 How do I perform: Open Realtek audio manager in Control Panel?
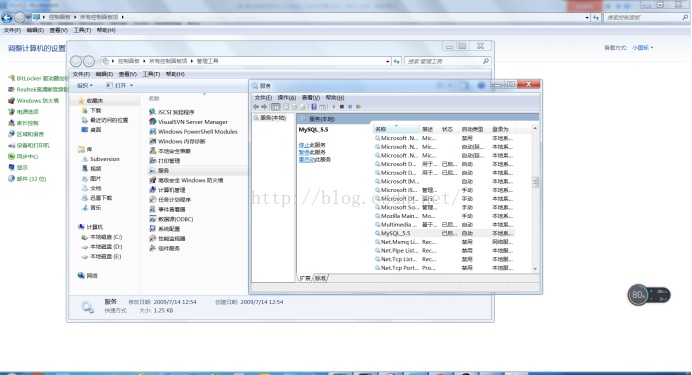[37, 89]
